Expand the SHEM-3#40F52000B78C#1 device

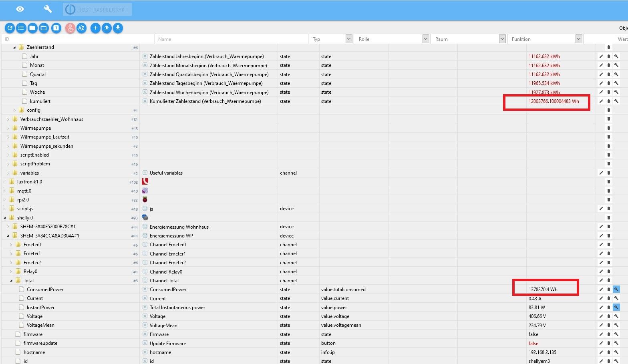coord(8,227)
